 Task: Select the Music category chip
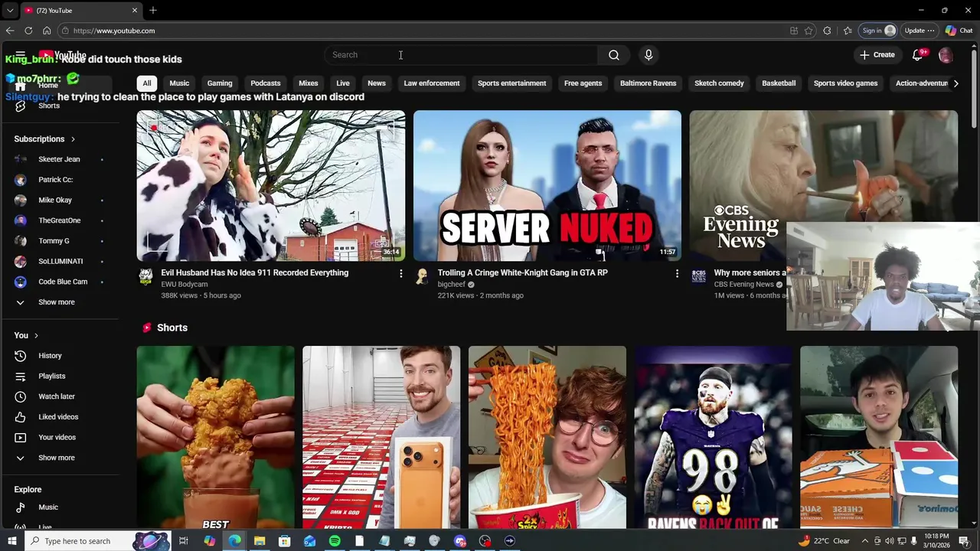pos(179,83)
